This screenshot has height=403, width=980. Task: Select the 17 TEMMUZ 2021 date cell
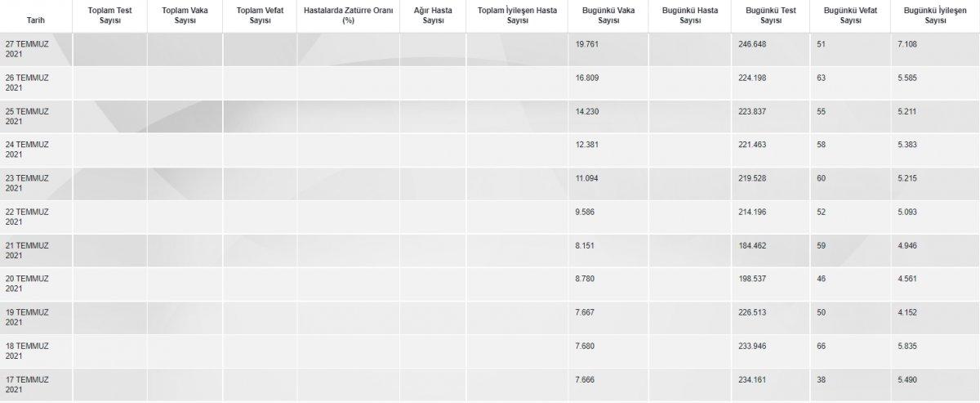click(27, 383)
